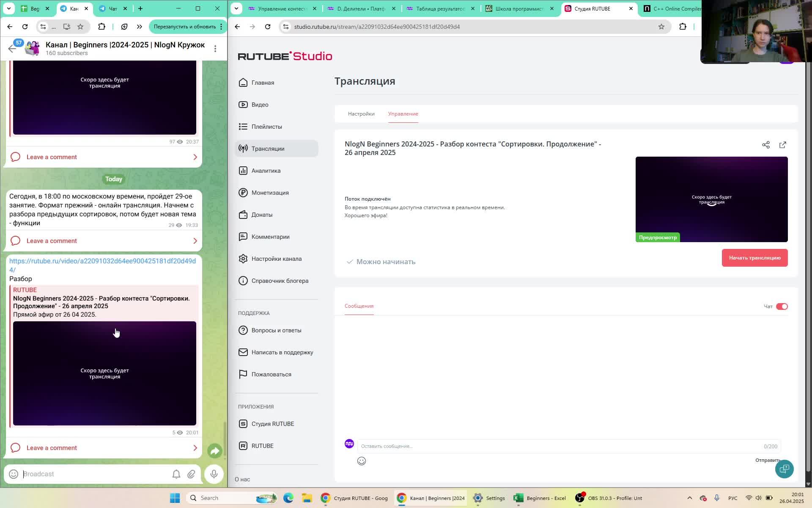Toggle the Чат switch off

pyautogui.click(x=782, y=306)
